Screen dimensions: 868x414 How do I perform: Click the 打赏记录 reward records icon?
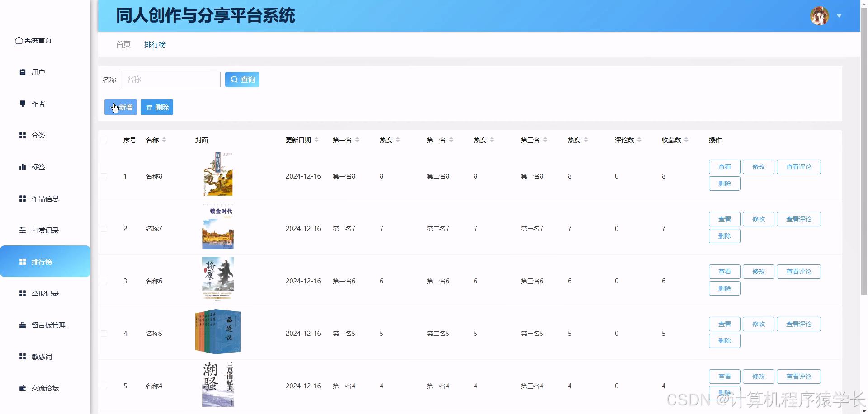23,230
